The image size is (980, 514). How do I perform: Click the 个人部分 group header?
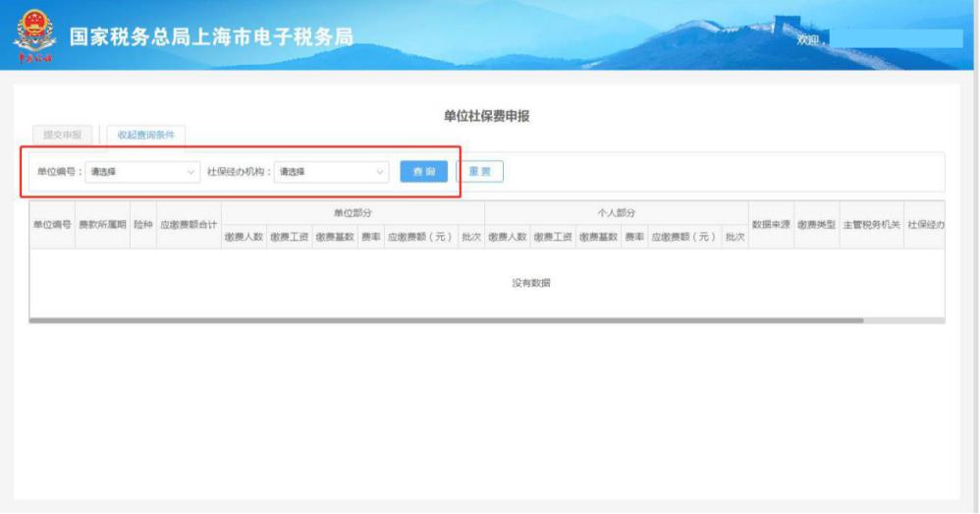(617, 213)
